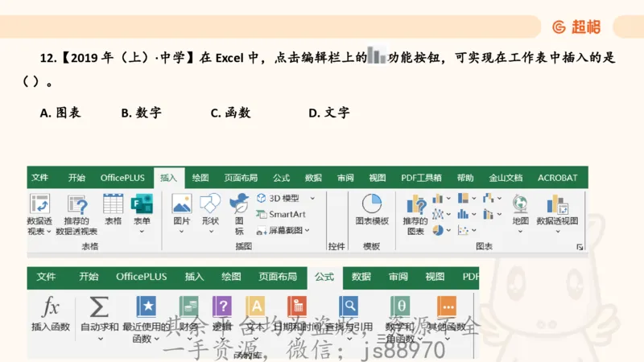This screenshot has height=362, width=644.
Task: Expand the 自动求和 dropdown chevron
Action: (x=100, y=339)
